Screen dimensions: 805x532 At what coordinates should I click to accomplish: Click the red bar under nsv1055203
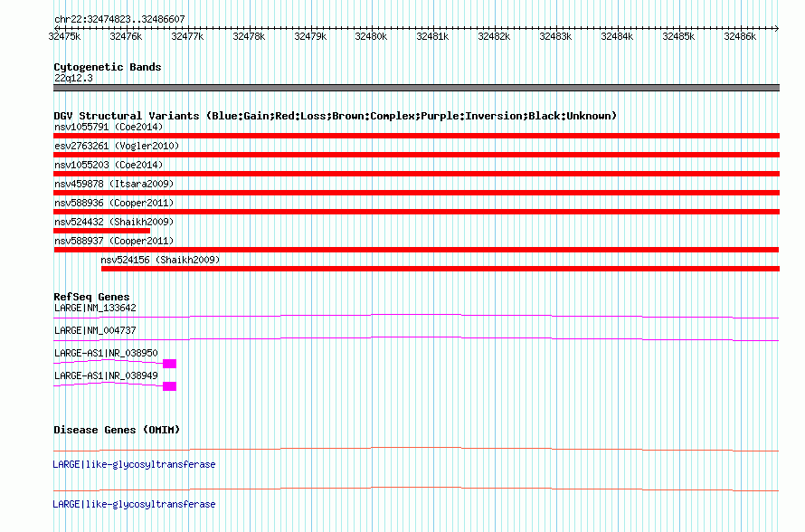click(416, 174)
